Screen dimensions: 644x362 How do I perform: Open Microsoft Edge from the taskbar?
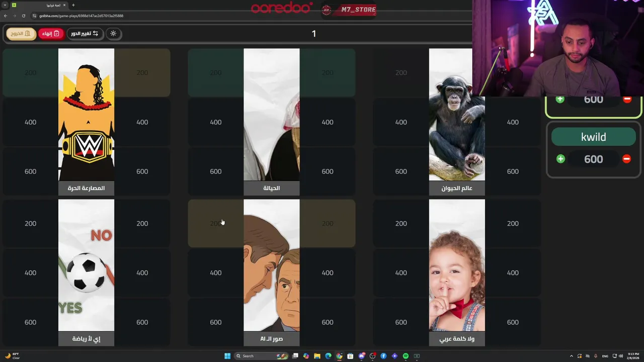328,356
